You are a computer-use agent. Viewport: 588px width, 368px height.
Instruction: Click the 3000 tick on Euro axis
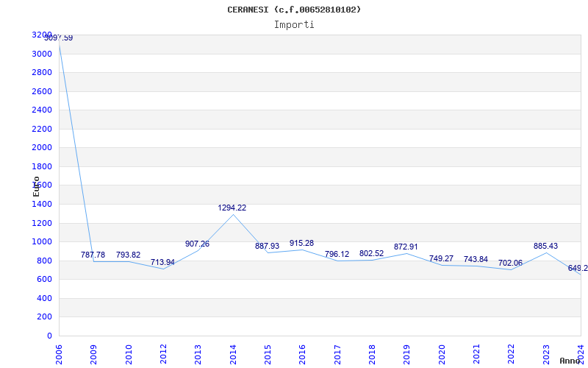(42, 54)
